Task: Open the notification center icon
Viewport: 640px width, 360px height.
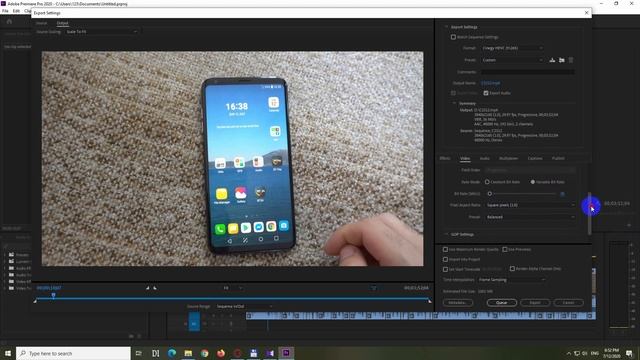Action: tap(629, 353)
